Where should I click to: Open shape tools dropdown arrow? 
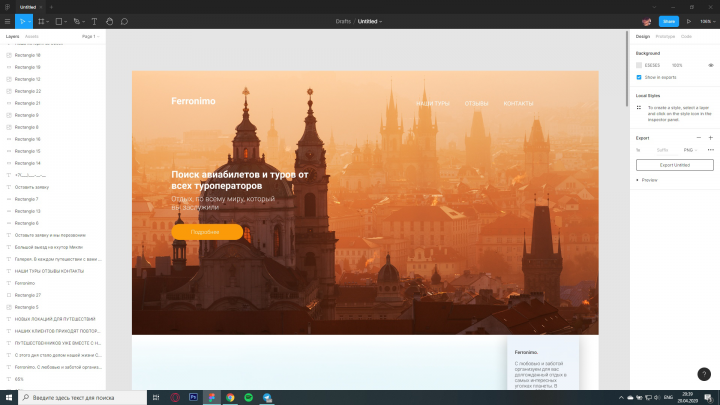click(x=65, y=22)
